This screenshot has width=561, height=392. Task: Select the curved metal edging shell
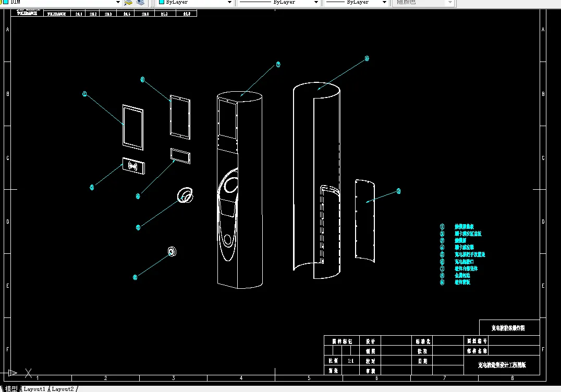pos(316,180)
